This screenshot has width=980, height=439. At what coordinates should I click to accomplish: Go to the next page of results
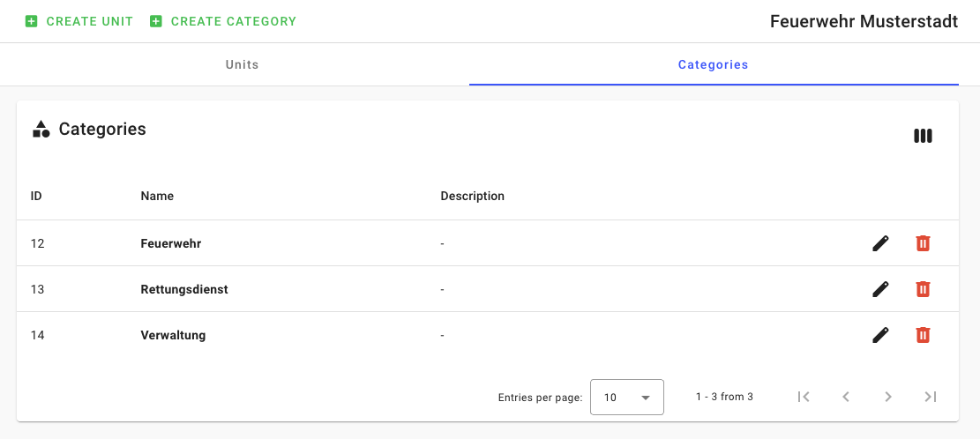point(887,397)
